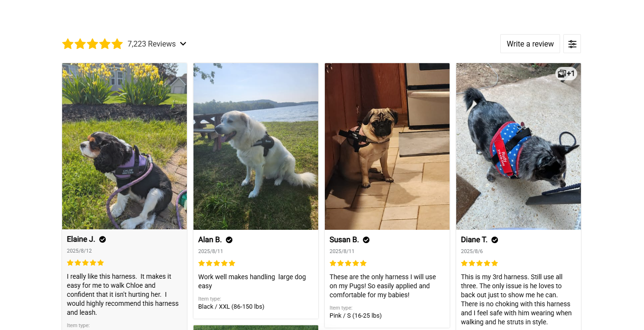Open the review filter settings icon
644x330 pixels.
(x=572, y=44)
